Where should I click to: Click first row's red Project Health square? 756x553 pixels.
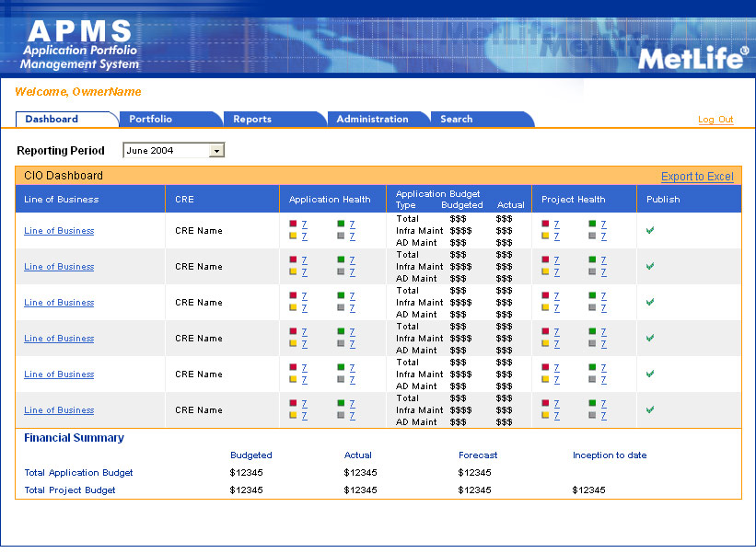coord(545,224)
